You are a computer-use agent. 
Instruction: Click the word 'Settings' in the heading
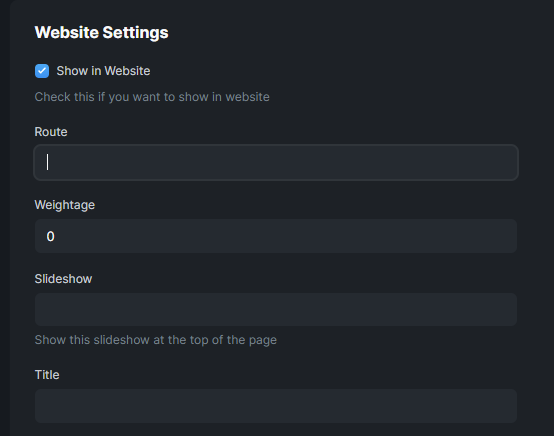(x=135, y=33)
